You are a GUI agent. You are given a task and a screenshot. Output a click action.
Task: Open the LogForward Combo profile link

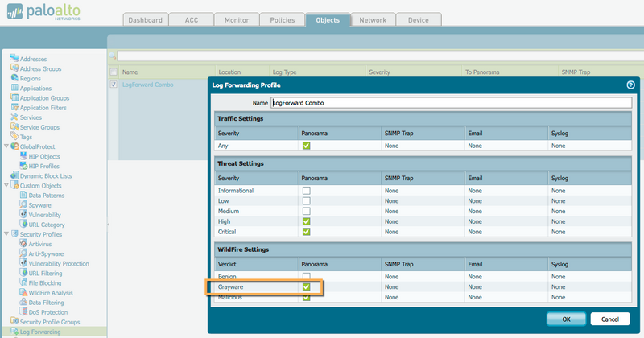(148, 84)
